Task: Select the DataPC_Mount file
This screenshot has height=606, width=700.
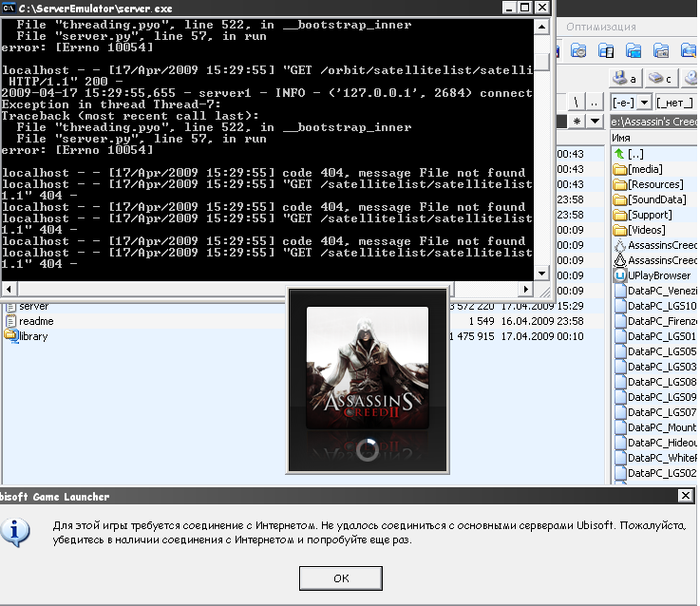Action: (655, 427)
